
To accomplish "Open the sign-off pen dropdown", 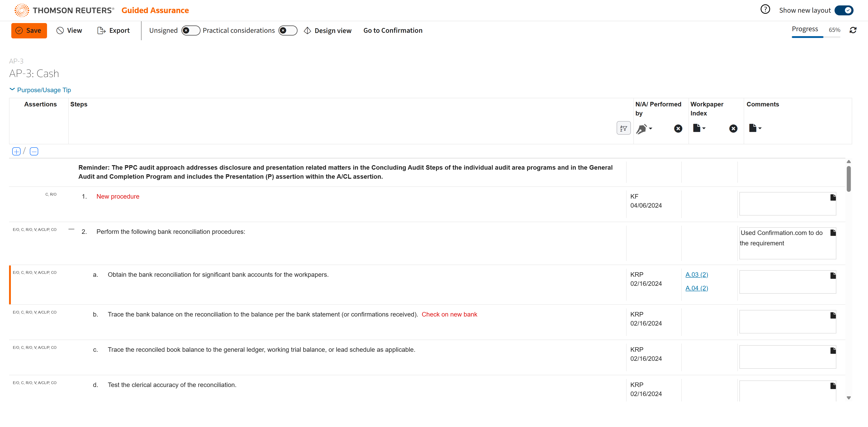I will (644, 129).
